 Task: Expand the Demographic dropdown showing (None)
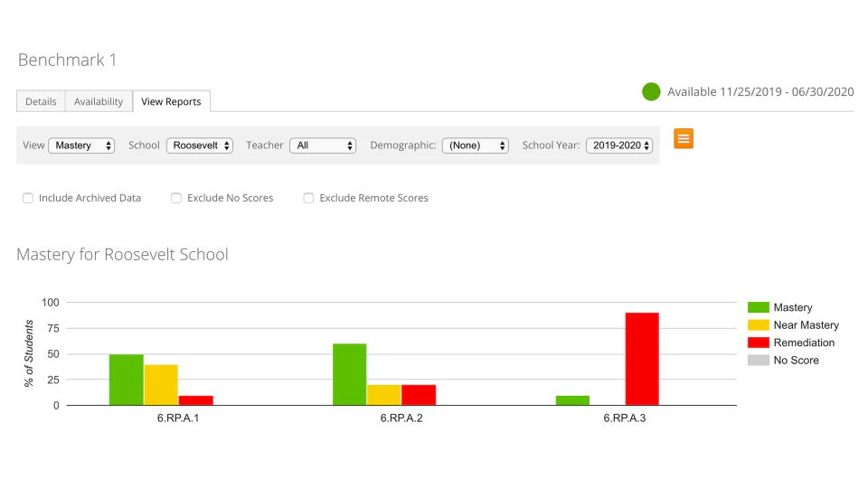476,145
